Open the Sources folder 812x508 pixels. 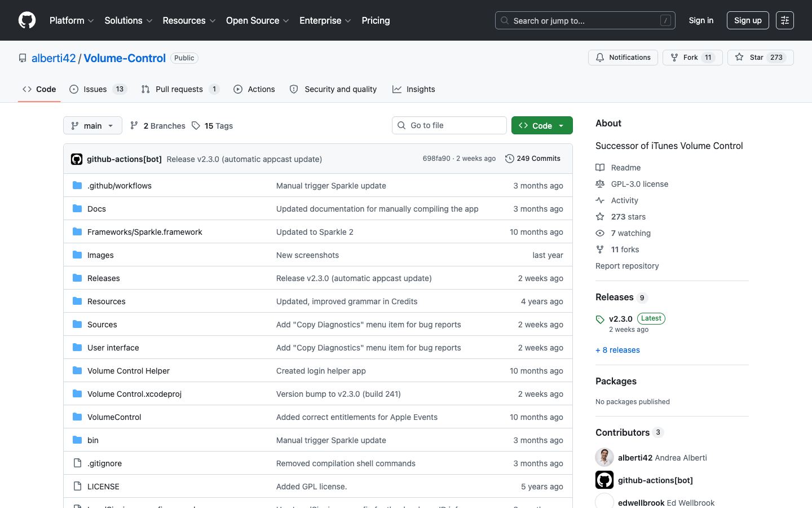[102, 325]
